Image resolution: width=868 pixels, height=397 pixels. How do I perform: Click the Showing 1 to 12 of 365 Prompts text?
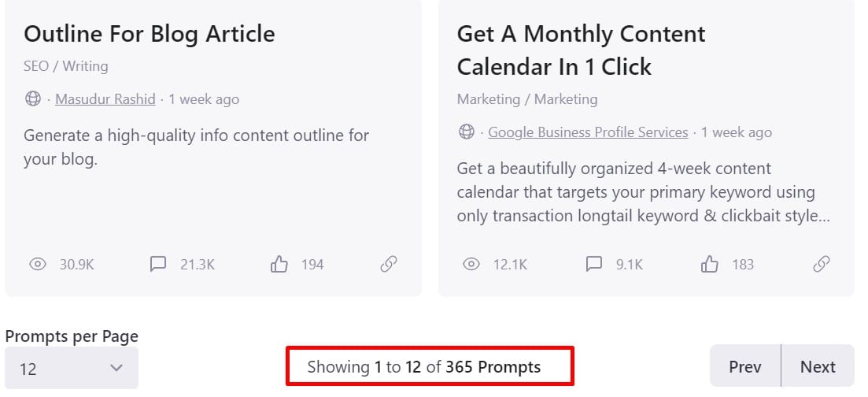coord(424,366)
